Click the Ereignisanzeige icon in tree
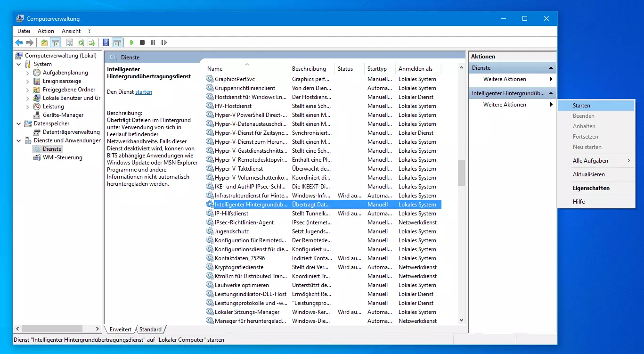Viewport: 644px width, 354px height. click(x=37, y=81)
